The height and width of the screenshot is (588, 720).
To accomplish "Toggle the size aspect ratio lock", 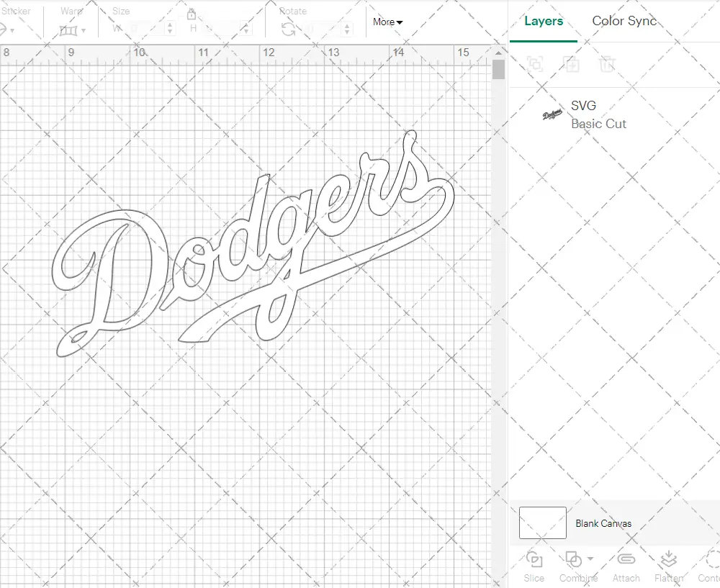I will [192, 15].
